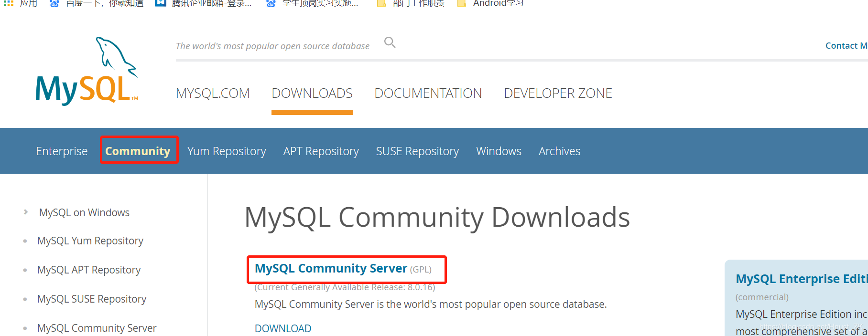Open the 部门工作职责 bookmark folder
The width and height of the screenshot is (868, 336).
coord(411,3)
